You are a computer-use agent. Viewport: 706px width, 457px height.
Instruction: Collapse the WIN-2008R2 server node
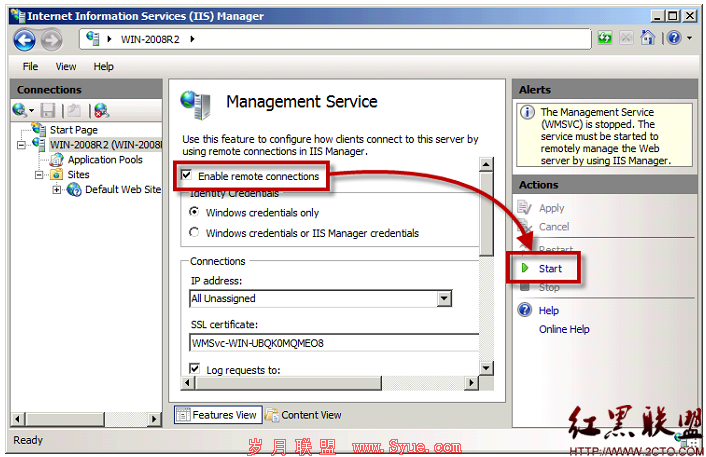21,145
